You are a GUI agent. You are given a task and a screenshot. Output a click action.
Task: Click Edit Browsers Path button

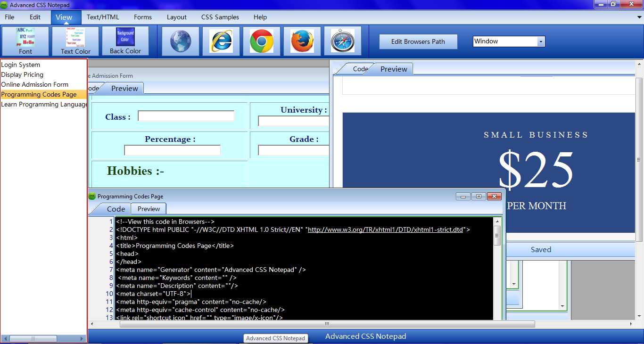pyautogui.click(x=418, y=41)
